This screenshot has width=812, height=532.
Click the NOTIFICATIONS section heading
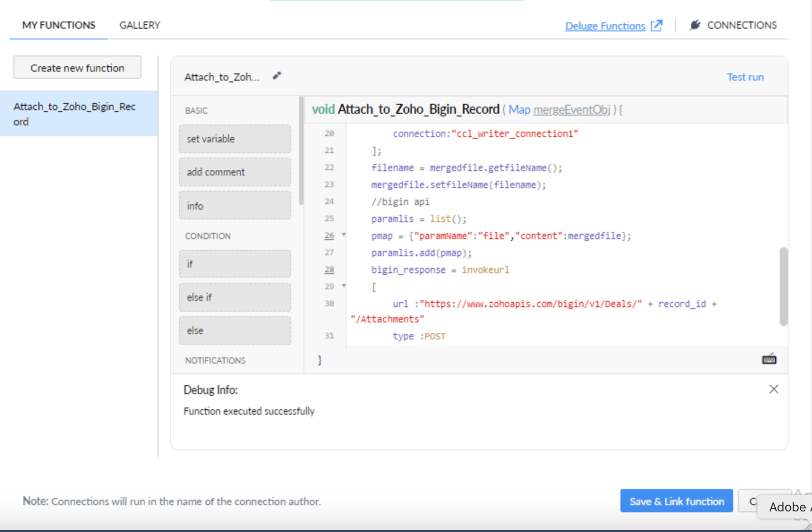(x=215, y=360)
